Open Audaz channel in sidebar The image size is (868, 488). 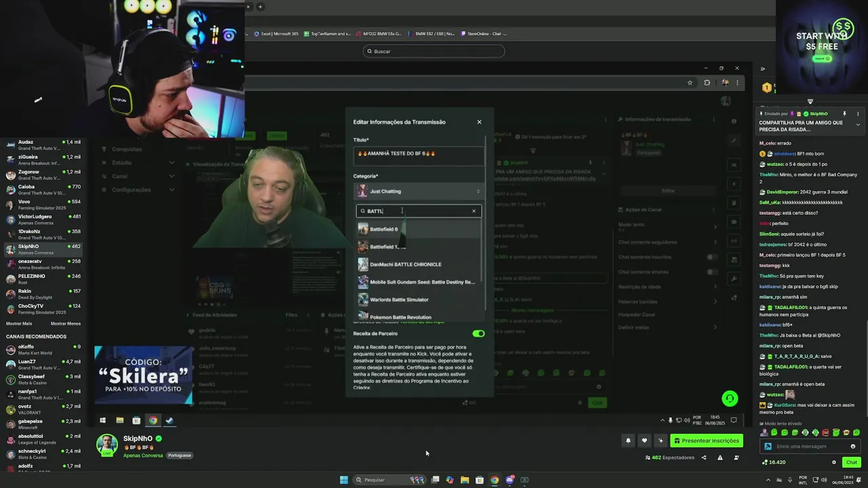(42, 145)
